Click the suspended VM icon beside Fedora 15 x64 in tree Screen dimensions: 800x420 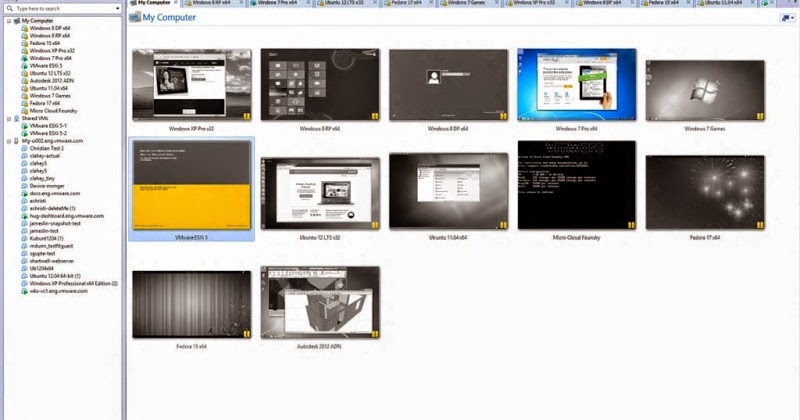[24, 43]
